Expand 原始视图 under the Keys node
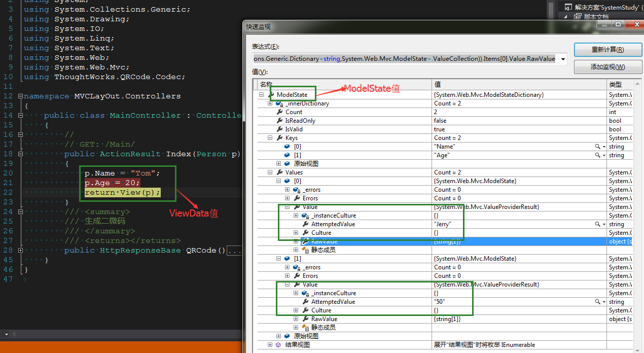The height and width of the screenshot is (353, 644). coord(279,164)
